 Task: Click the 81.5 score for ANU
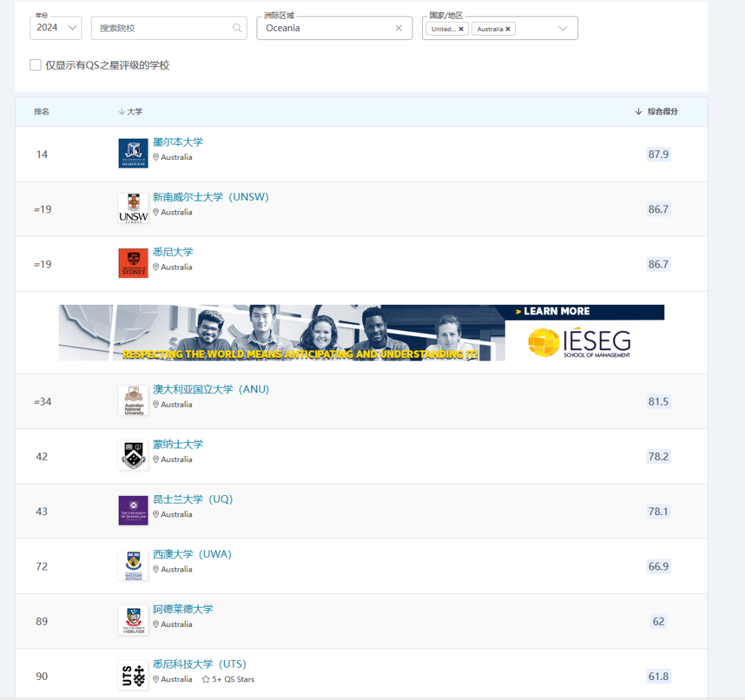click(659, 402)
